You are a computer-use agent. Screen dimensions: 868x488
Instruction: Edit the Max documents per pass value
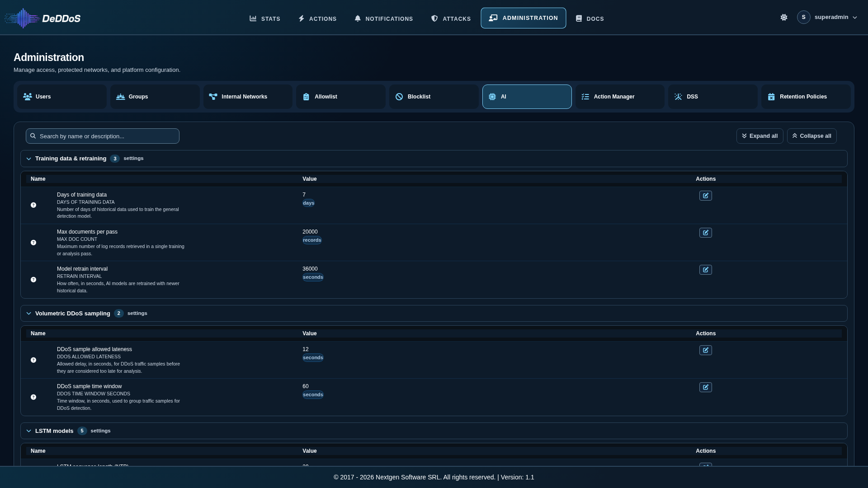[x=705, y=233]
